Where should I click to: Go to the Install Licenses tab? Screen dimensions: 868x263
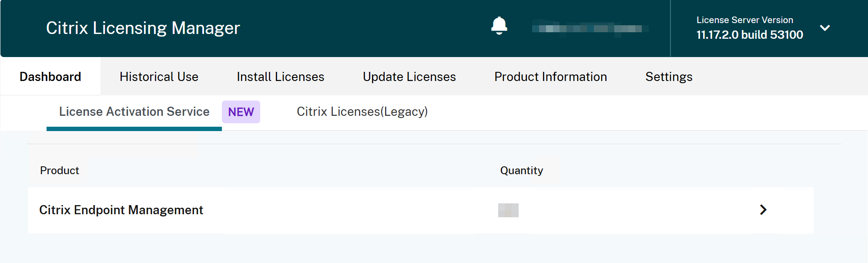280,77
